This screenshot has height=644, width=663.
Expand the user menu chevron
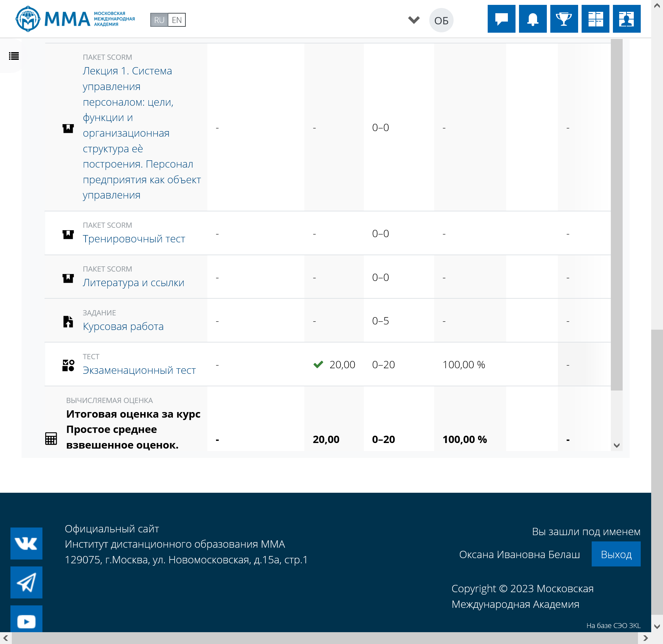click(414, 20)
